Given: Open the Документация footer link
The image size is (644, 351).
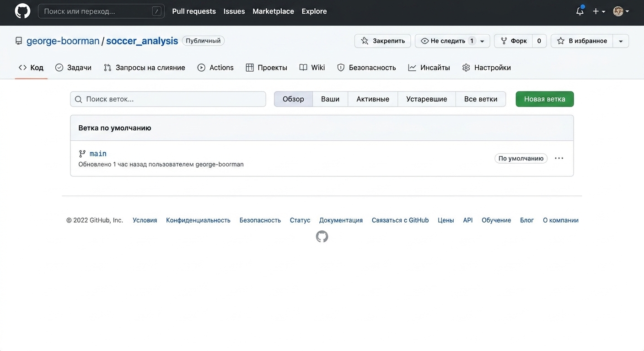Looking at the screenshot, I should click(x=341, y=220).
